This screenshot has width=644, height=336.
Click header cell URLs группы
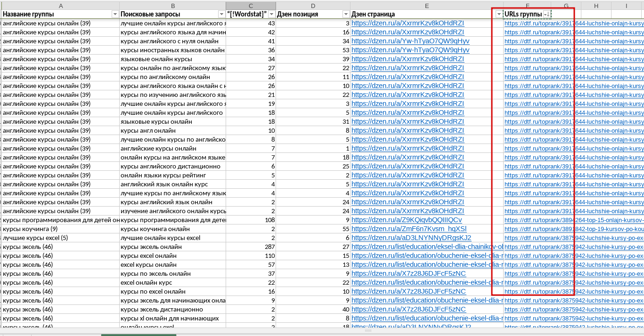pos(527,14)
